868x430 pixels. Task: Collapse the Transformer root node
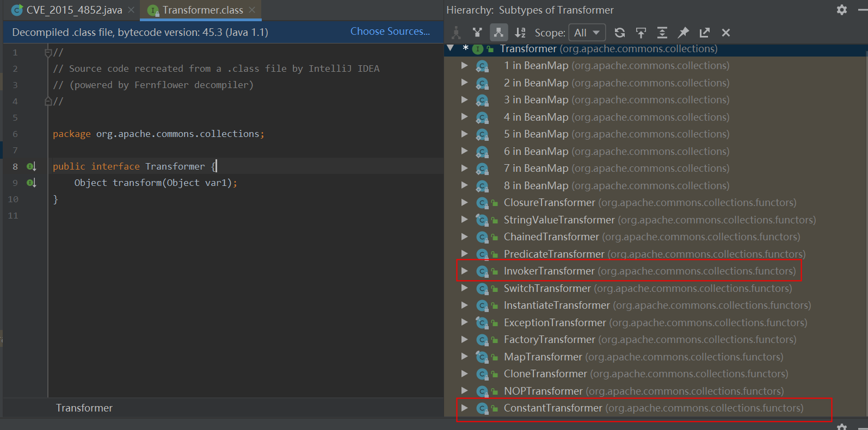tap(451, 48)
